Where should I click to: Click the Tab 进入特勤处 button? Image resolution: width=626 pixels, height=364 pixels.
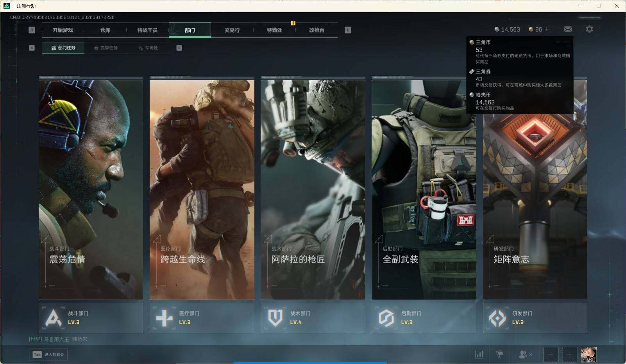pyautogui.click(x=48, y=355)
